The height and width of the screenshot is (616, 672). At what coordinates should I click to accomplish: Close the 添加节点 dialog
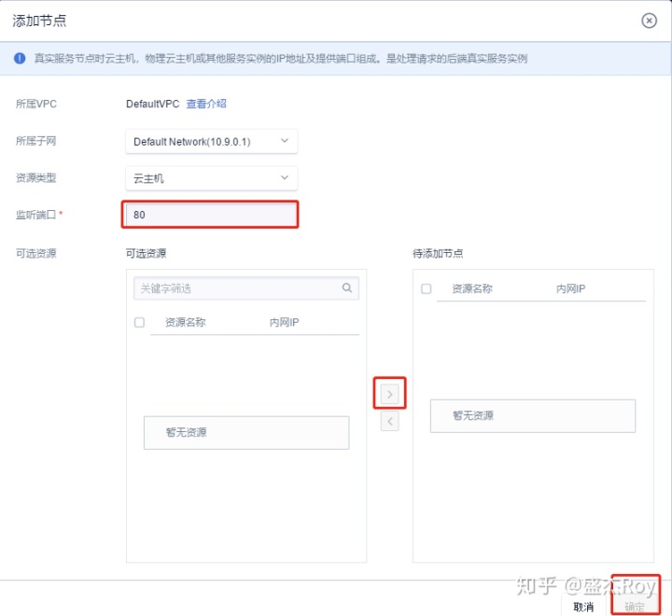(649, 21)
